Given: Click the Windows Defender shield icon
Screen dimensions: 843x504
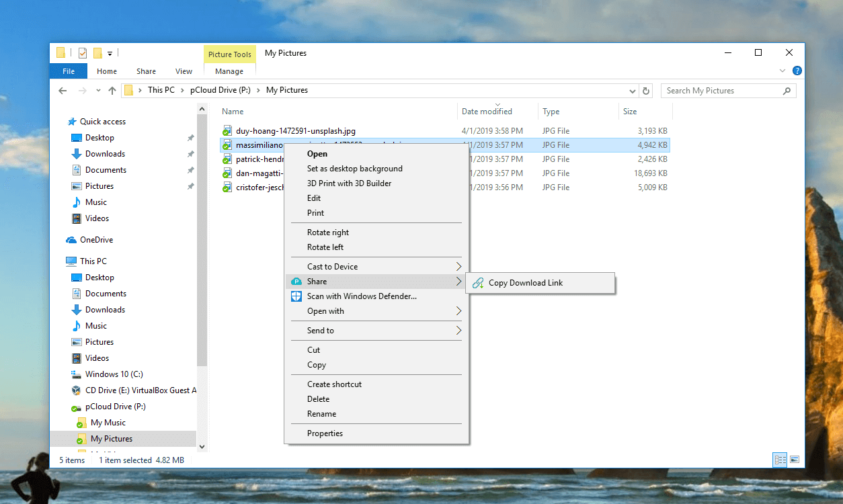Looking at the screenshot, I should coord(296,296).
